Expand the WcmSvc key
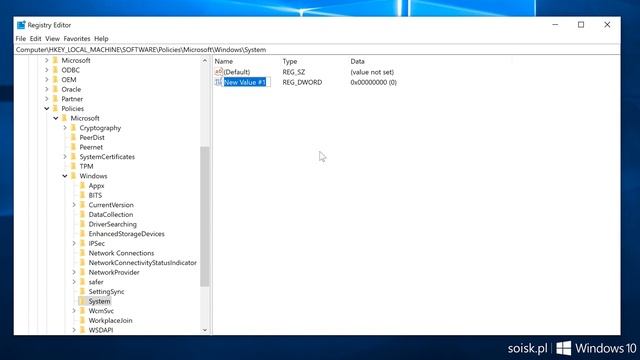This screenshot has width=640, height=360. click(x=74, y=311)
